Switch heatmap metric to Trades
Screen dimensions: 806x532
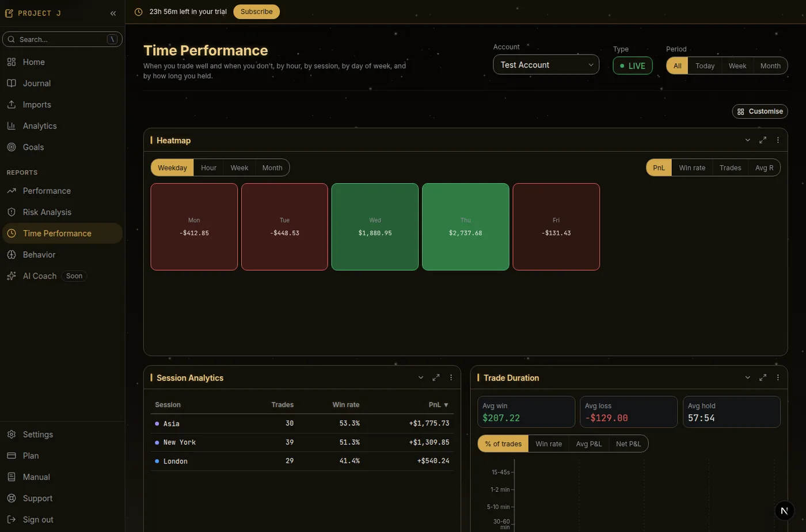pyautogui.click(x=730, y=168)
